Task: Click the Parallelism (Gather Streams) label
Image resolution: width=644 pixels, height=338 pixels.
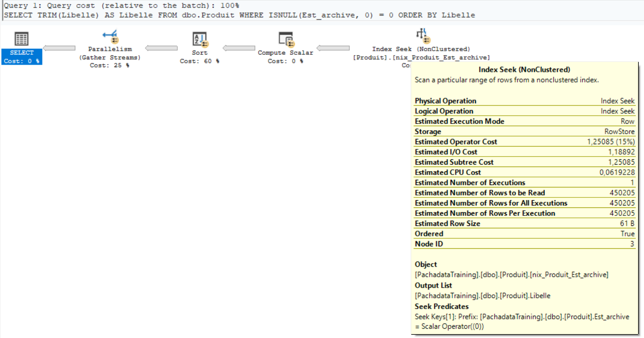Action: tap(110, 53)
